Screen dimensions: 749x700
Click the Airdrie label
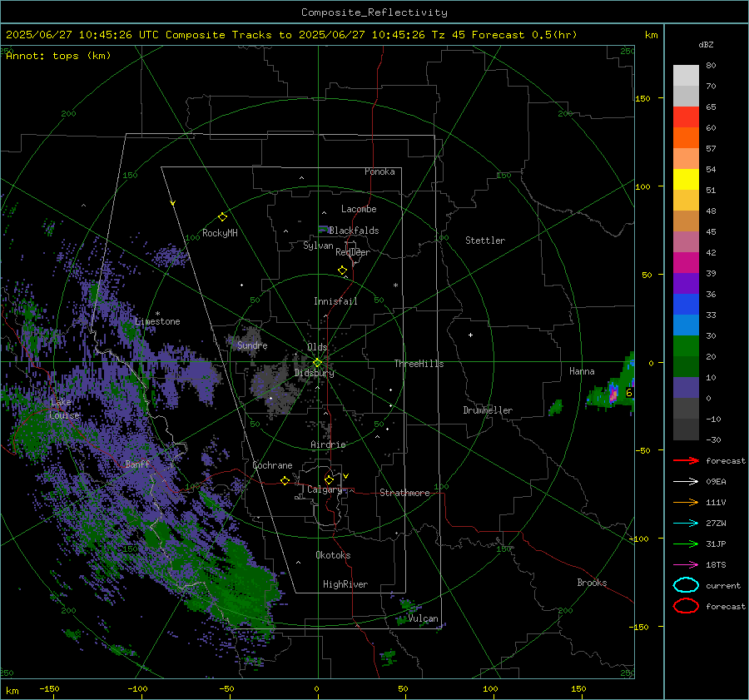click(x=328, y=444)
